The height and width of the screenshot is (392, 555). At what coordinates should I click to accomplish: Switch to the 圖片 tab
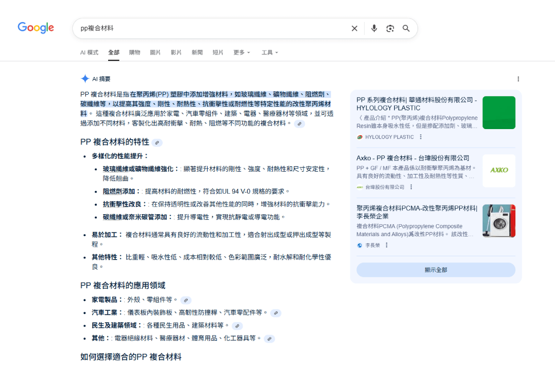click(155, 53)
